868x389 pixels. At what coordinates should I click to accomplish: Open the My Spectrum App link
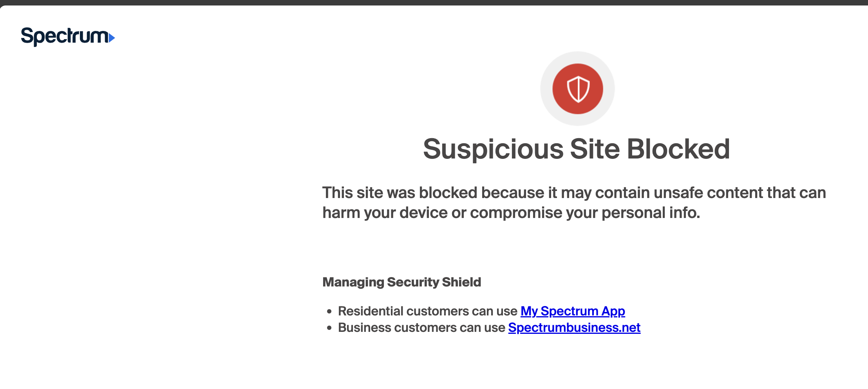tap(573, 311)
